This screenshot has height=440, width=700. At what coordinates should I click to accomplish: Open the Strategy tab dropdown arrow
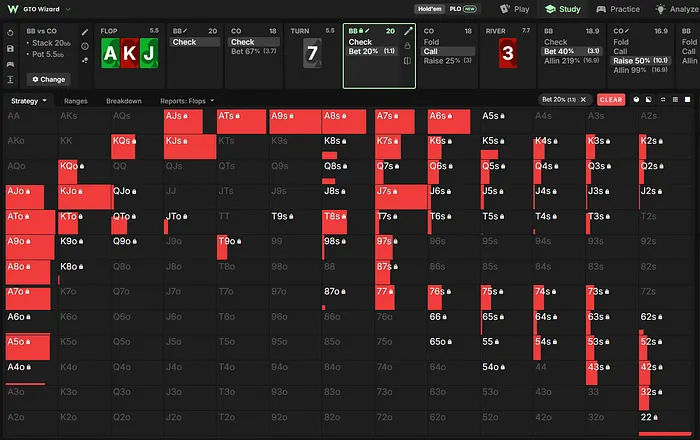tap(45, 101)
